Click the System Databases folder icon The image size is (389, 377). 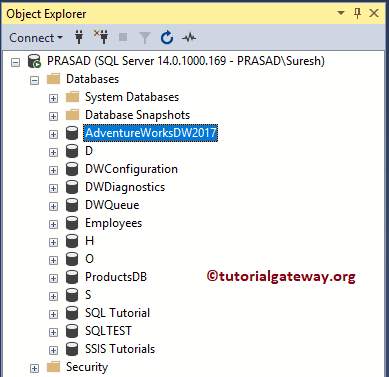click(72, 97)
